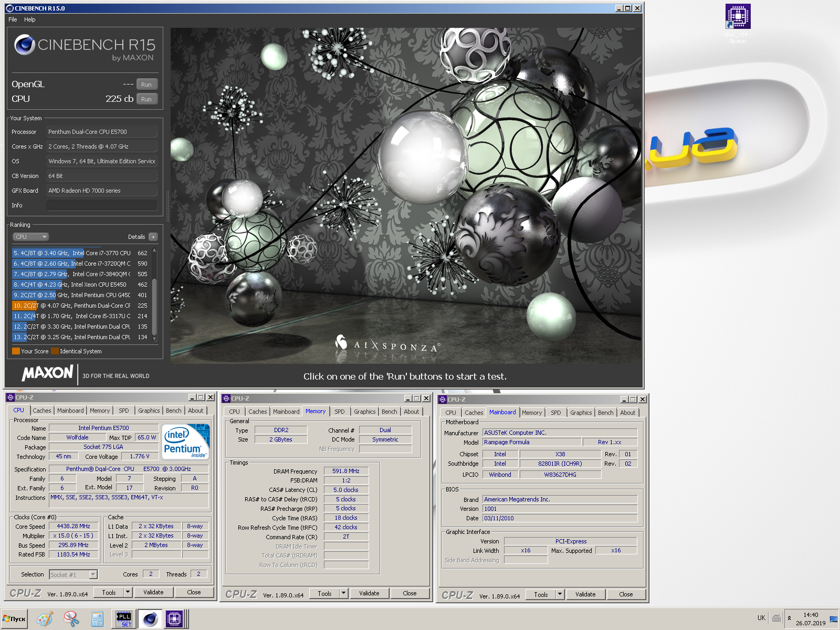Open the Tools dropdown arrow in the CPU-Z CPU window
Image resolution: width=840 pixels, height=630 pixels.
coord(127,592)
